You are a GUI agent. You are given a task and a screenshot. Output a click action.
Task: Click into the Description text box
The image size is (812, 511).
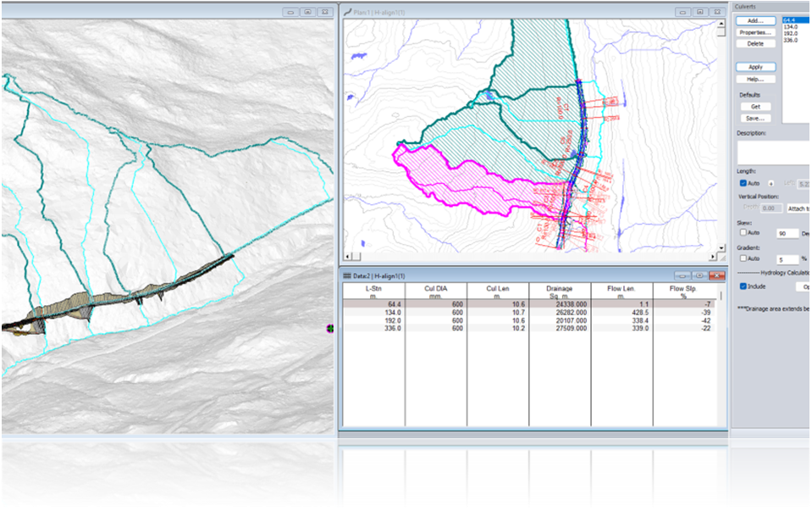pos(774,153)
